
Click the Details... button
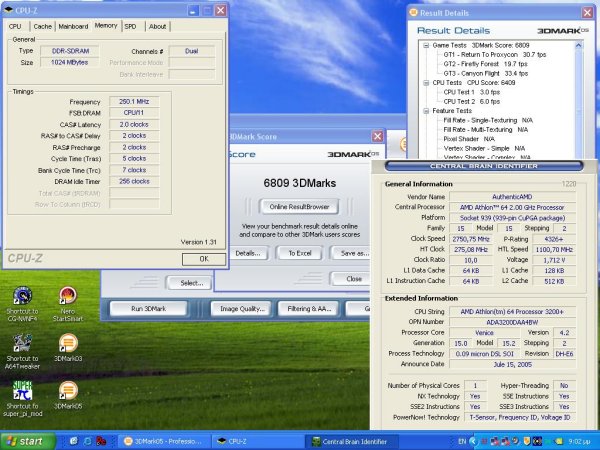tap(248, 253)
